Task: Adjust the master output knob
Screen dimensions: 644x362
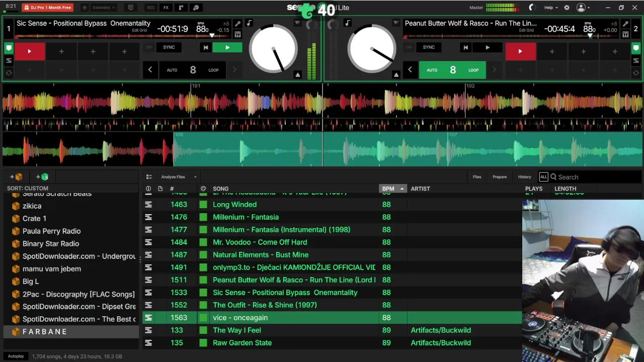Action: click(532, 8)
